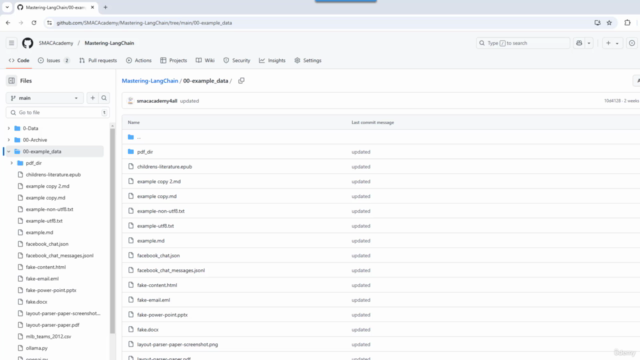Add a file with the plus icon
This screenshot has height=360, width=640.
(x=93, y=98)
